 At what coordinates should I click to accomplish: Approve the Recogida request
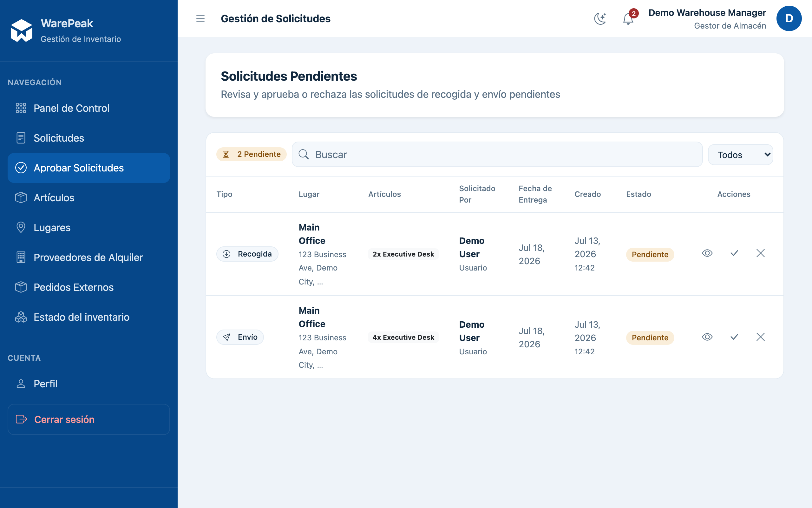(x=734, y=253)
